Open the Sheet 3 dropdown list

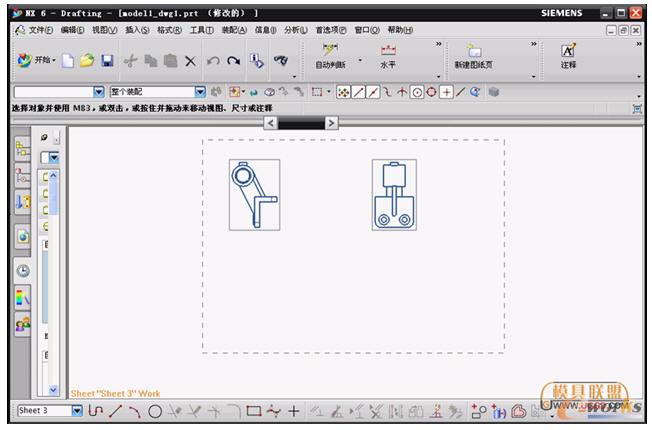(77, 411)
